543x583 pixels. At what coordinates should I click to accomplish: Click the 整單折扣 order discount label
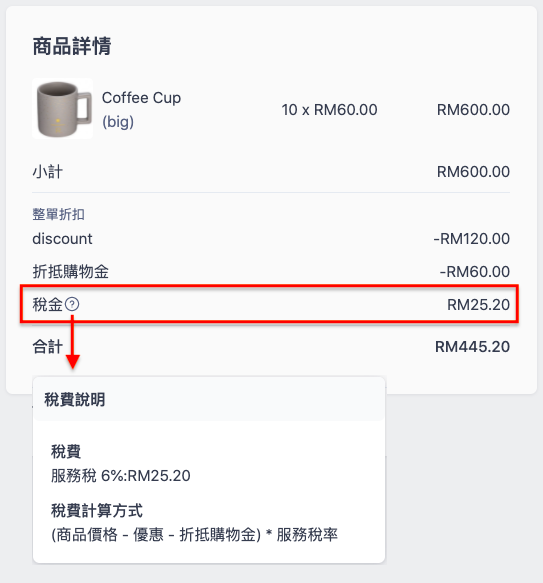[x=58, y=215]
